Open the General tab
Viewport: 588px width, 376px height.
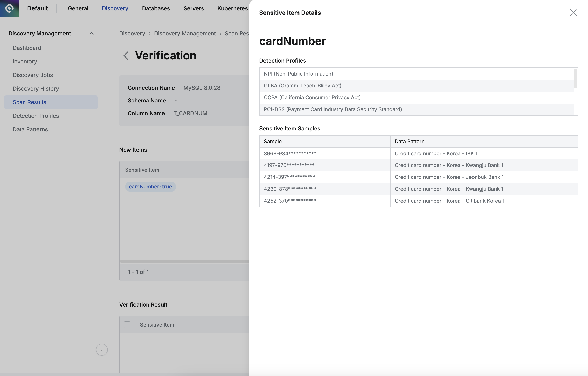tap(78, 8)
